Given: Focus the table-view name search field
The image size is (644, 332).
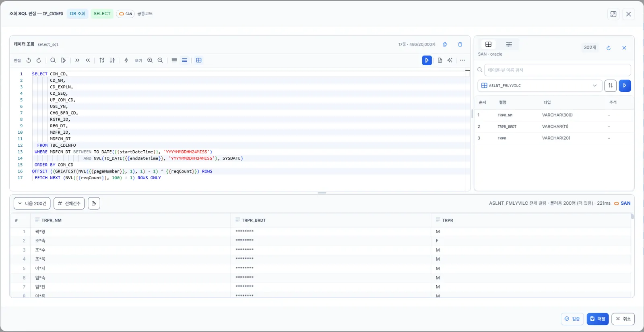Looking at the screenshot, I should point(557,70).
